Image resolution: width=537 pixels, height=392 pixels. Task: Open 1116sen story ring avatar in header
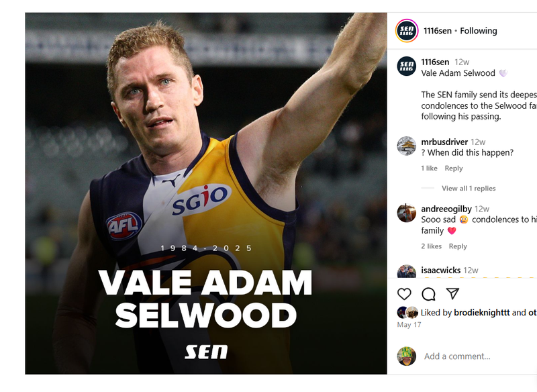coord(407,31)
